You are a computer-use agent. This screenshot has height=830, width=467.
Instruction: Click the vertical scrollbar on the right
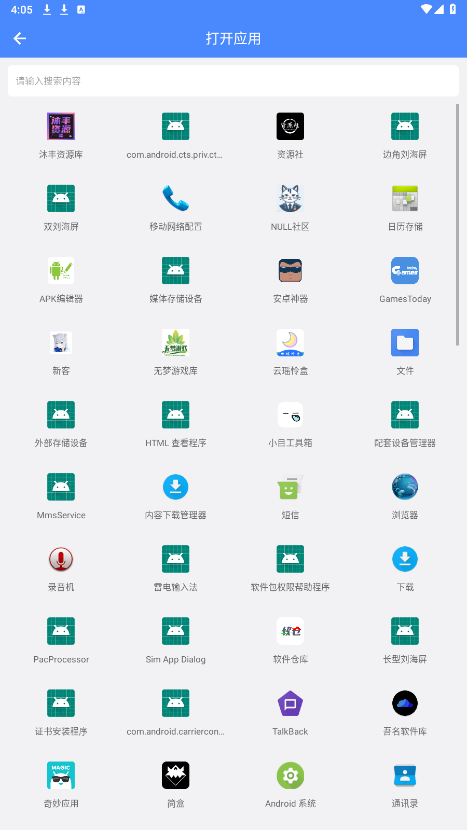pyautogui.click(x=457, y=224)
